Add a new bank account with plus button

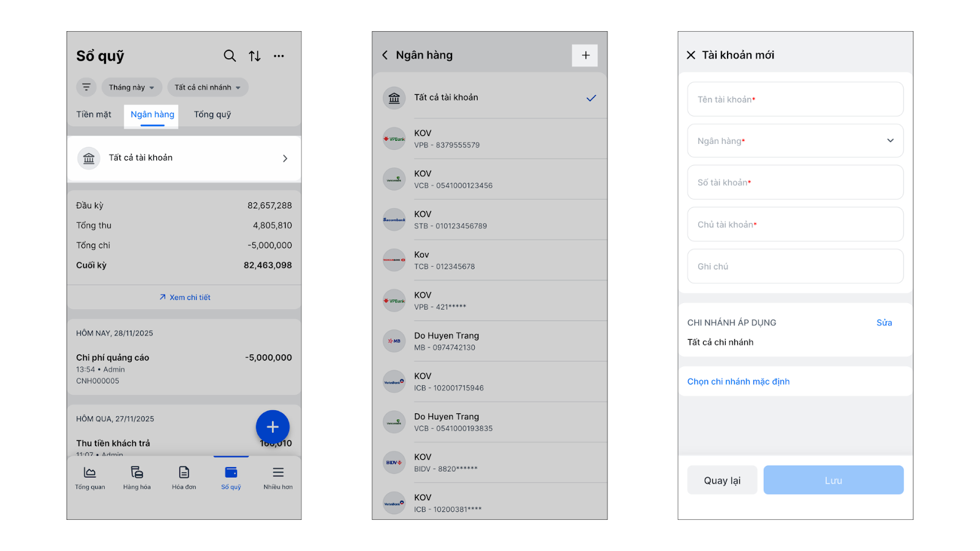tap(585, 55)
